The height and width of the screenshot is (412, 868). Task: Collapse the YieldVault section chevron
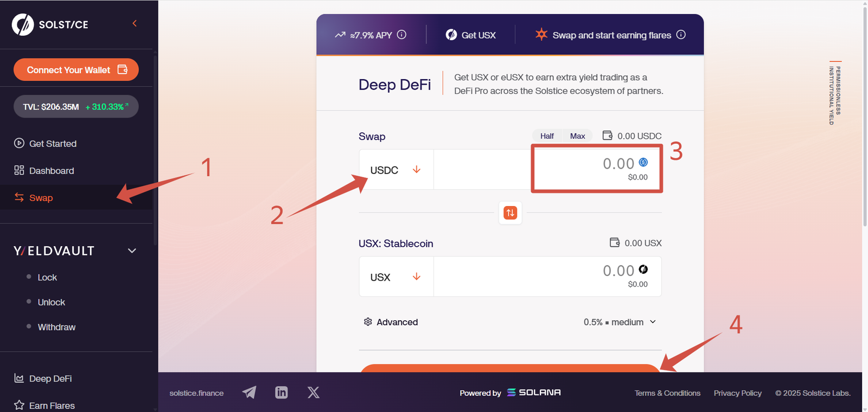(x=132, y=250)
